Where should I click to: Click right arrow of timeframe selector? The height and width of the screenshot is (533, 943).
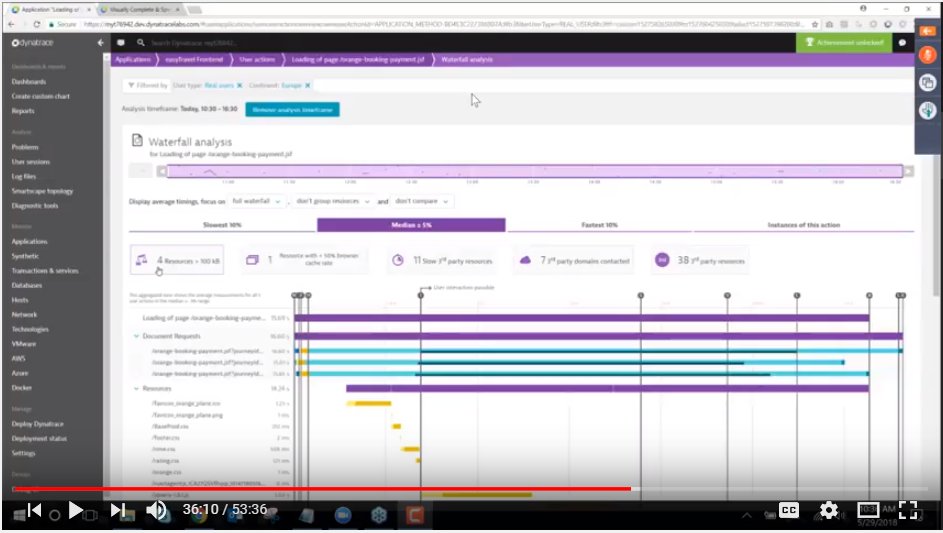point(909,171)
